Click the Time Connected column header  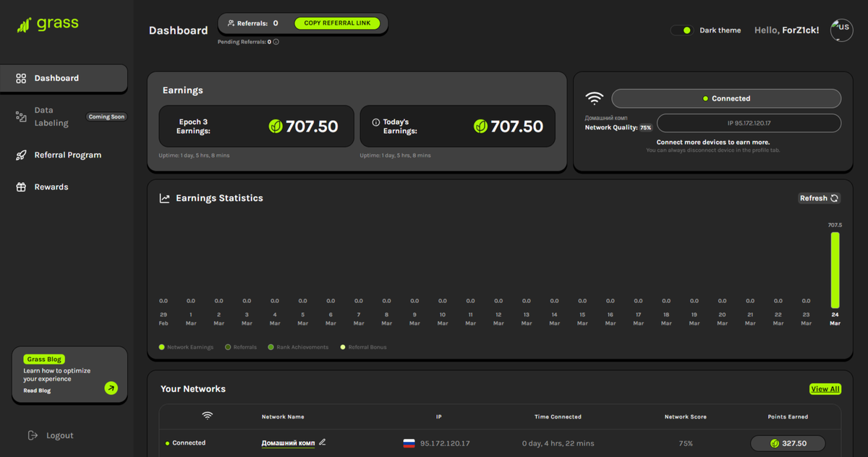click(x=557, y=417)
